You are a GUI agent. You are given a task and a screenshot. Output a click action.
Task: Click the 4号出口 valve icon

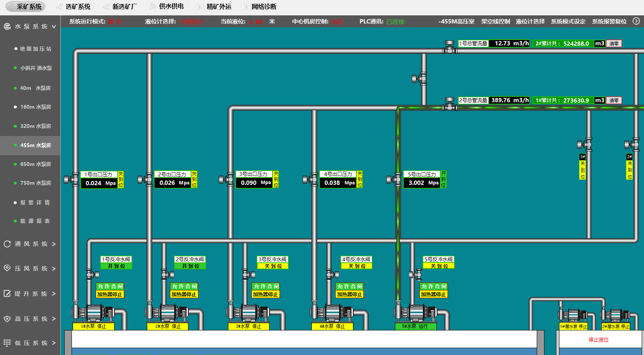311,179
